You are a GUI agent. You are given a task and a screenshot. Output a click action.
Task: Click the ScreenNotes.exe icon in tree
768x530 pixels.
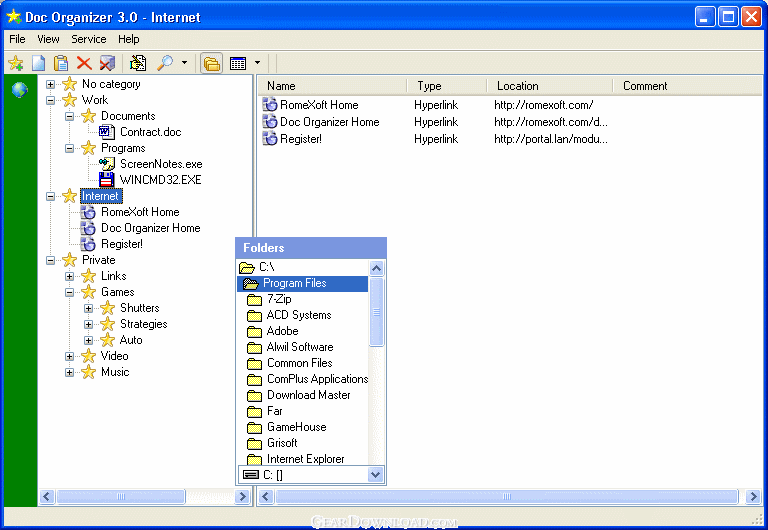[107, 164]
